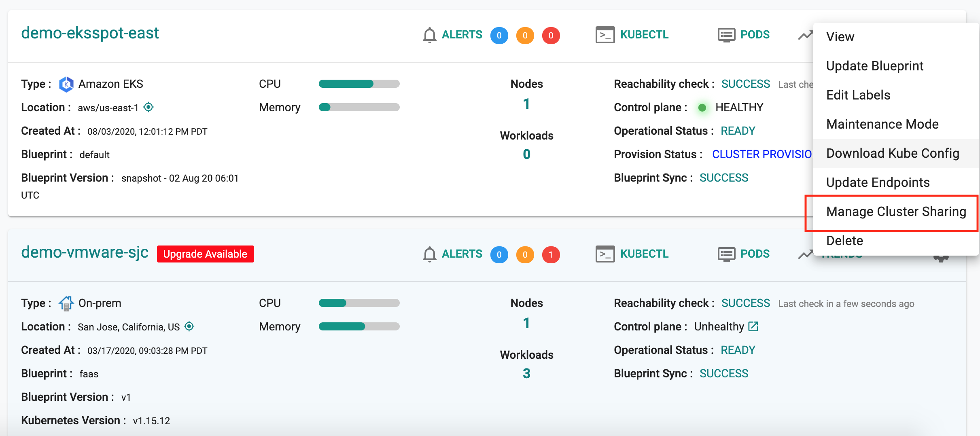Click the Workloads count 3 for demo-vmware-sjc
980x436 pixels.
click(x=526, y=374)
